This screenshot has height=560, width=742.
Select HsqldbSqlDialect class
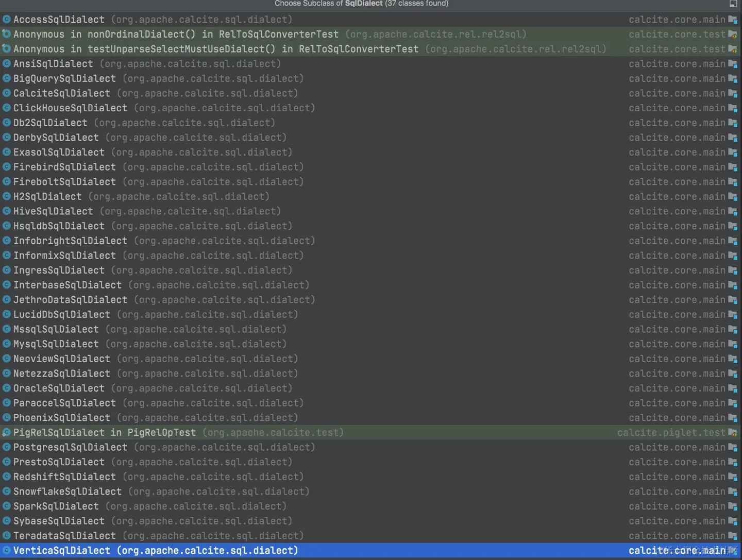point(370,226)
